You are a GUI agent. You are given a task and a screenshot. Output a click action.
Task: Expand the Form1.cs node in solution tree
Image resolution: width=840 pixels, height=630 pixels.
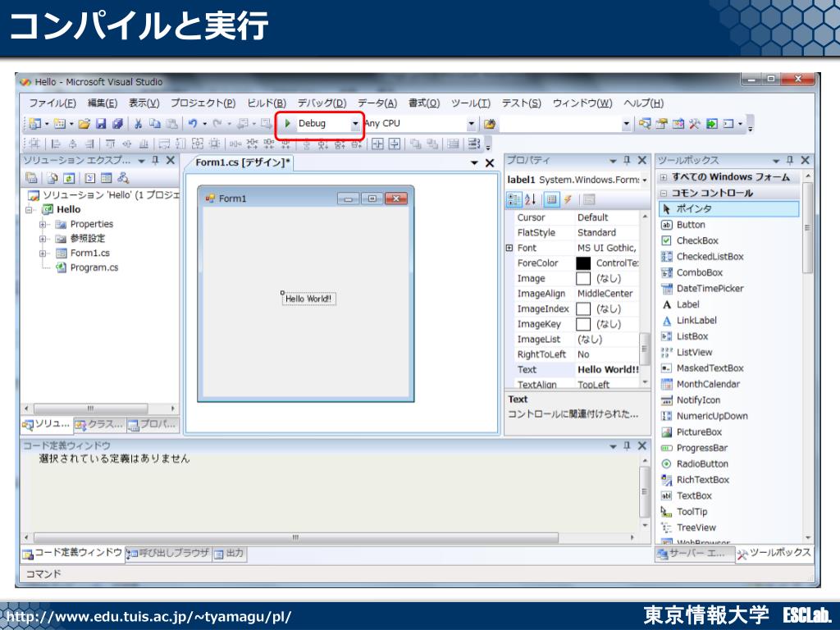pyautogui.click(x=43, y=253)
